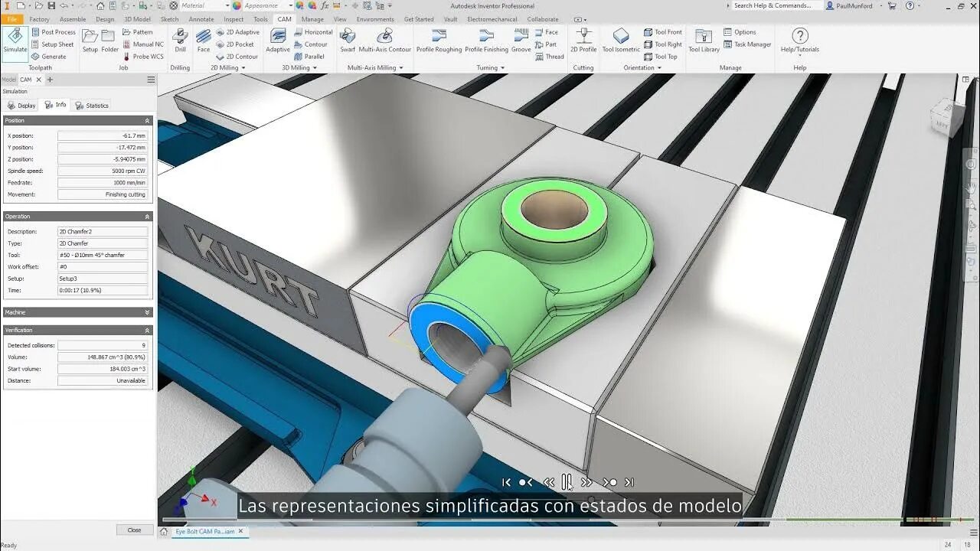
Task: Open Post Process command
Action: click(54, 32)
